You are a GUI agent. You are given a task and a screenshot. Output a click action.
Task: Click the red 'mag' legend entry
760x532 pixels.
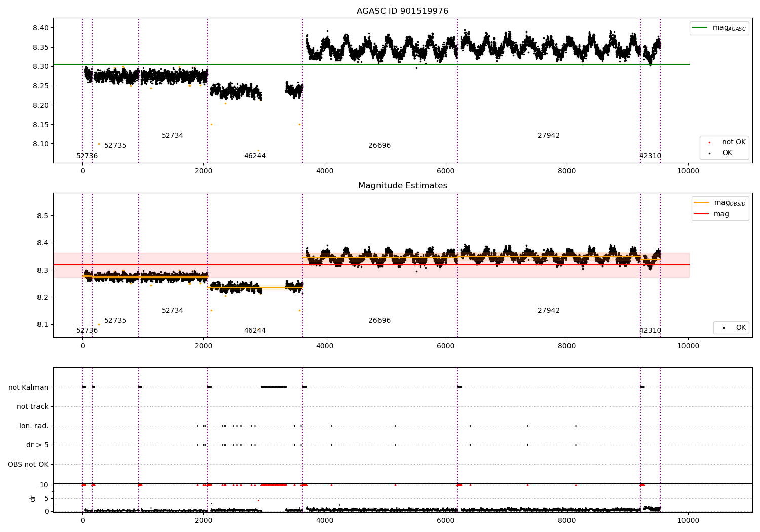pos(712,214)
